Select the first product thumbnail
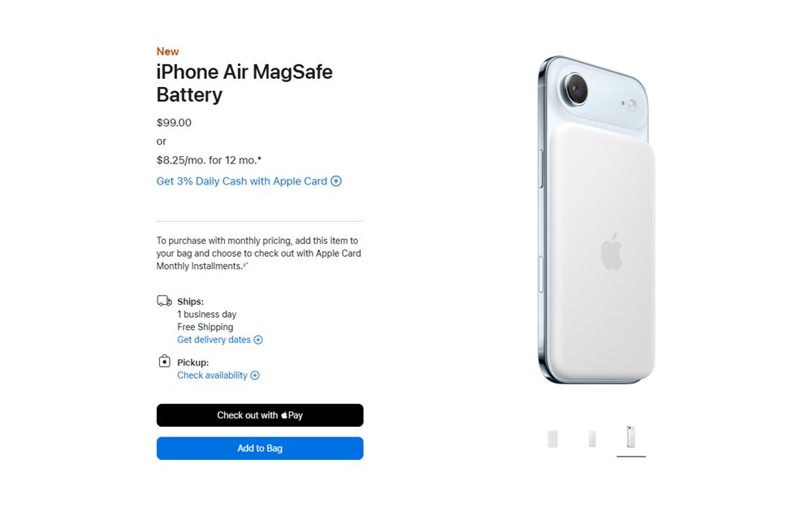The height and width of the screenshot is (508, 812). (x=552, y=439)
